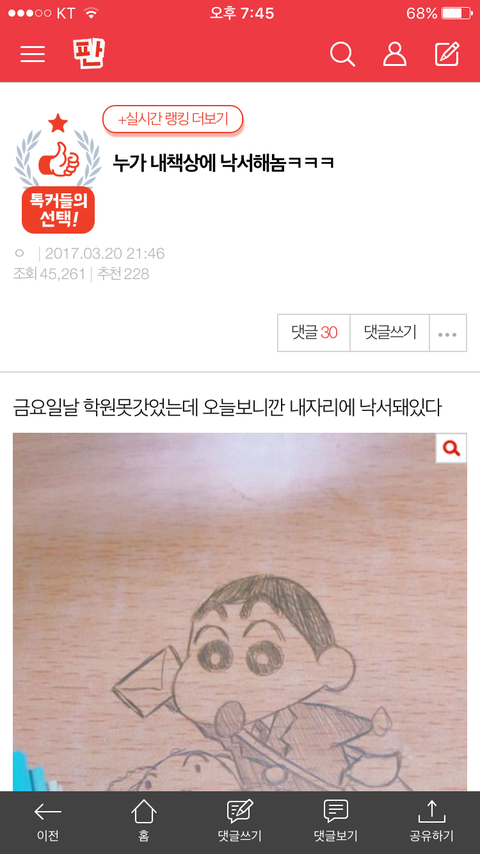
Task: Tap the write post pencil icon
Action: pos(447,54)
